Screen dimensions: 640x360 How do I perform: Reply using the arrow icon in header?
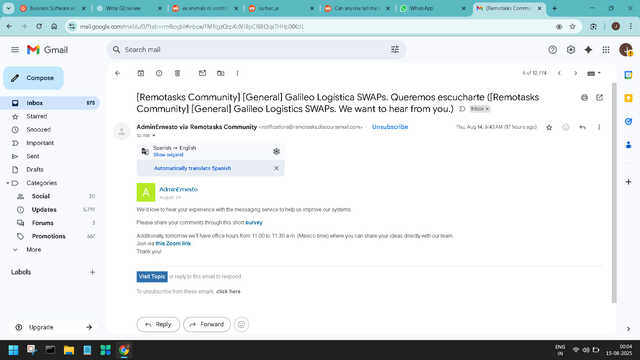[x=582, y=127]
